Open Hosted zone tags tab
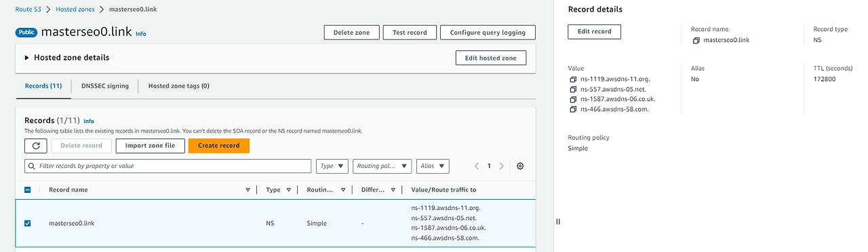This screenshot has height=252, width=868. pos(179,86)
